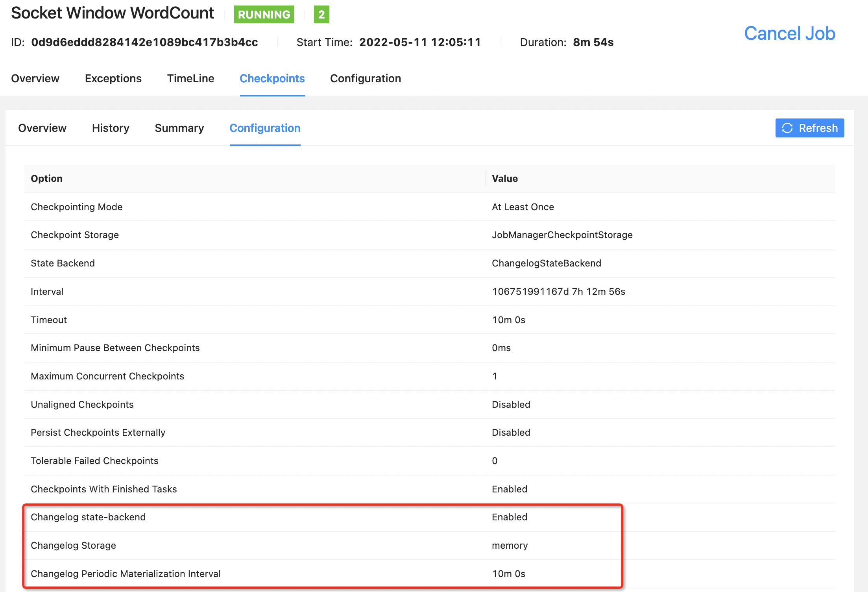Select the checkpoint Configuration sub-tab
The height and width of the screenshot is (592, 868).
pyautogui.click(x=265, y=128)
